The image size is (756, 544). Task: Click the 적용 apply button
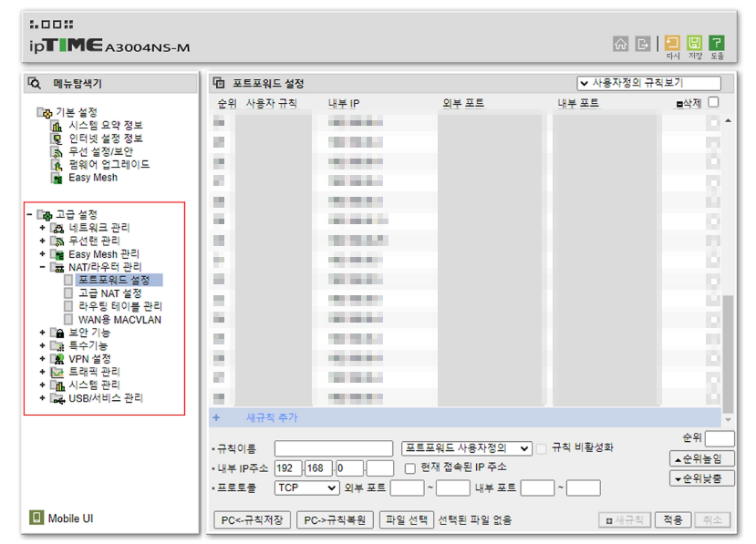pos(673,520)
